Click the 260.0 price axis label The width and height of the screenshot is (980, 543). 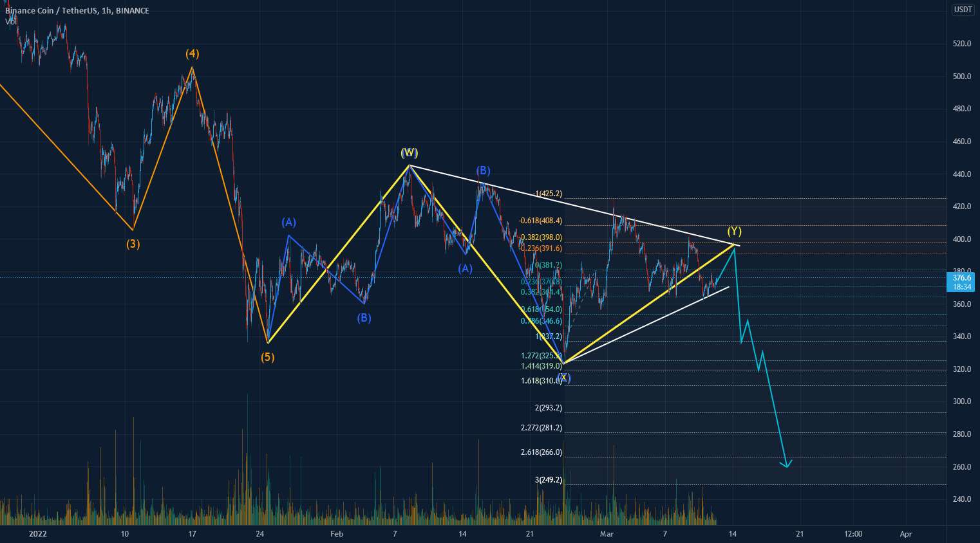(x=962, y=467)
